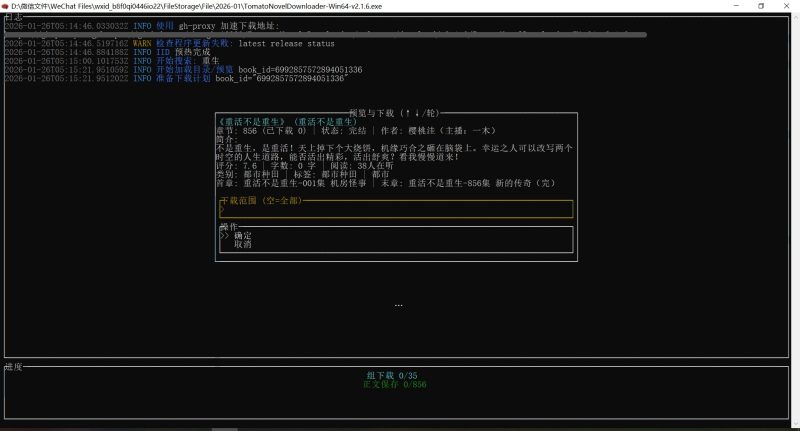Click the horizontal log scrollbar under the gh-proxy line
This screenshot has width=800, height=431.
tap(326, 35)
